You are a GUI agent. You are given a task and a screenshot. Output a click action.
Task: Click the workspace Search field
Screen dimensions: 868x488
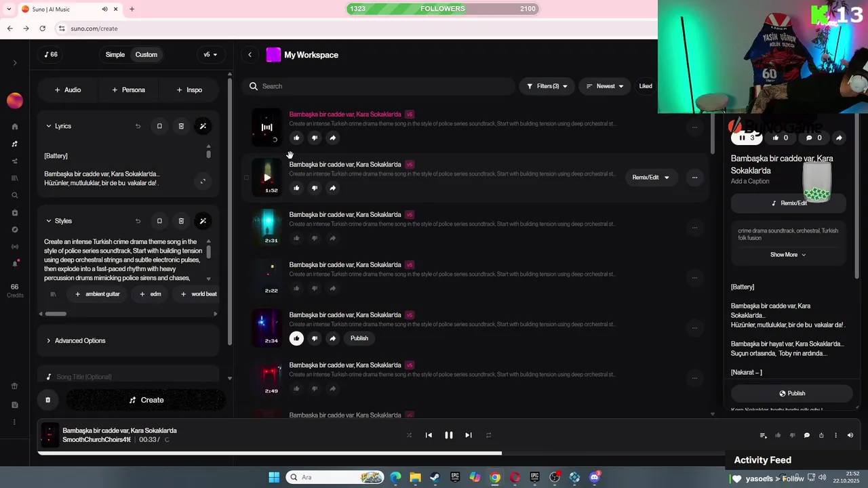click(x=378, y=86)
